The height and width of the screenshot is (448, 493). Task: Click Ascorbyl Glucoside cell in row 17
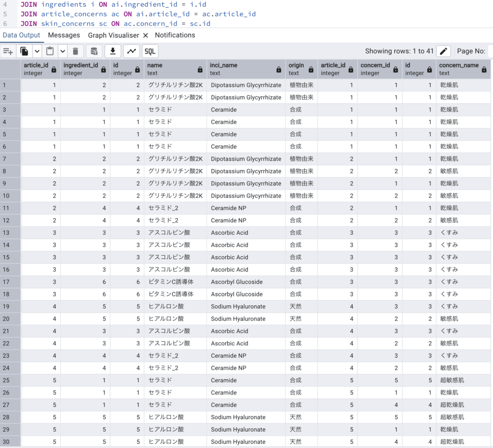(246, 282)
